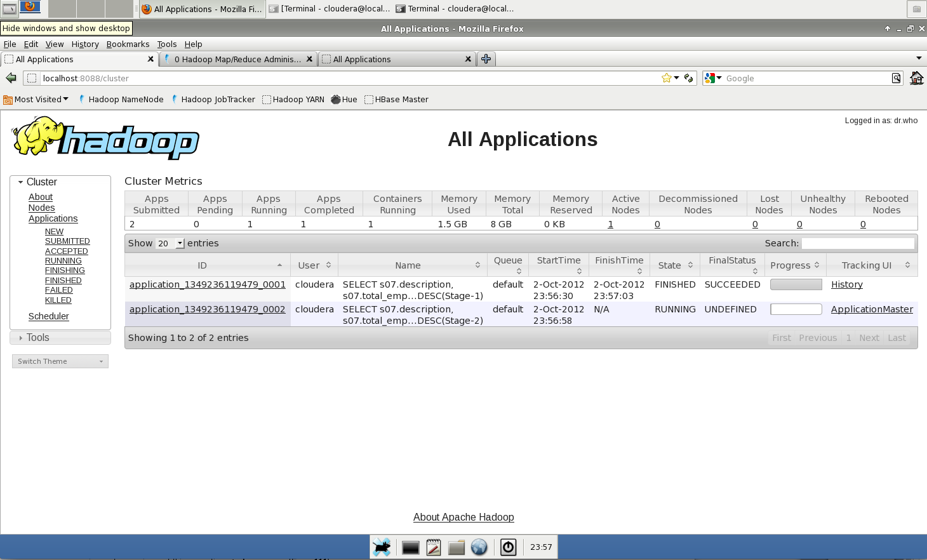Click the About Apache Hadoop link

(x=463, y=517)
